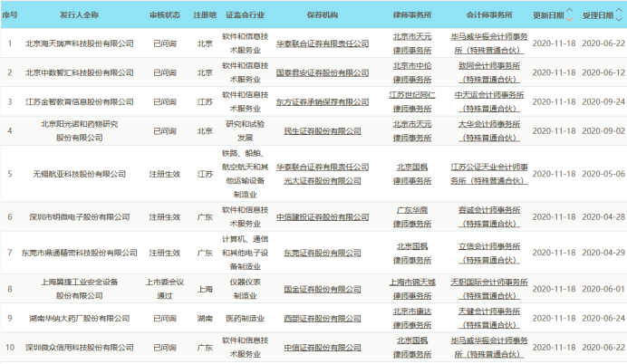Click the 审核状态 column header

click(165, 15)
